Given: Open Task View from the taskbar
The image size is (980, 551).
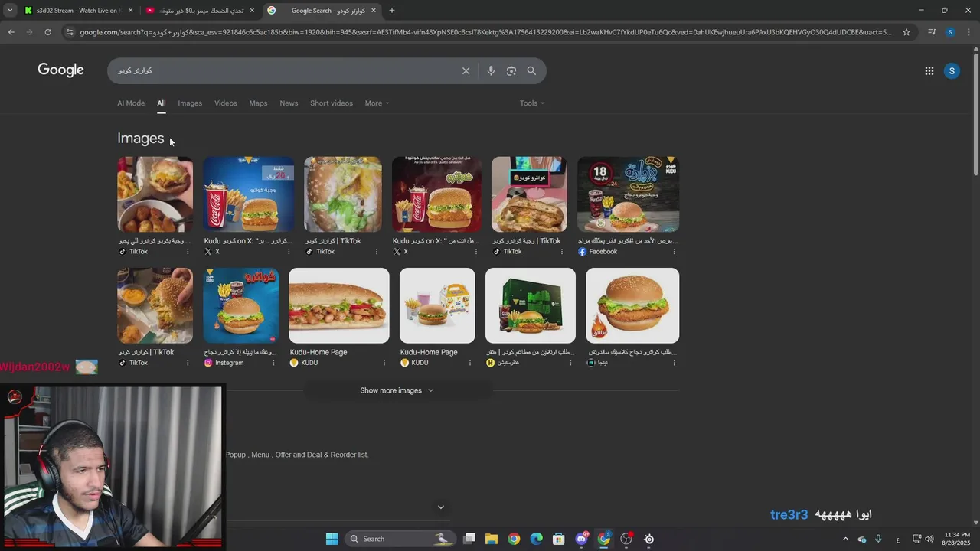Looking at the screenshot, I should 469,539.
